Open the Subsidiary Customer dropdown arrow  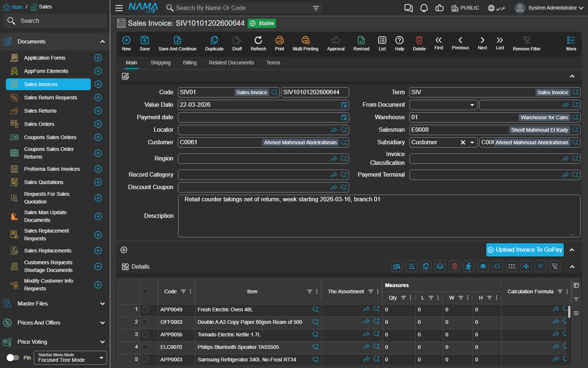pyautogui.click(x=472, y=142)
